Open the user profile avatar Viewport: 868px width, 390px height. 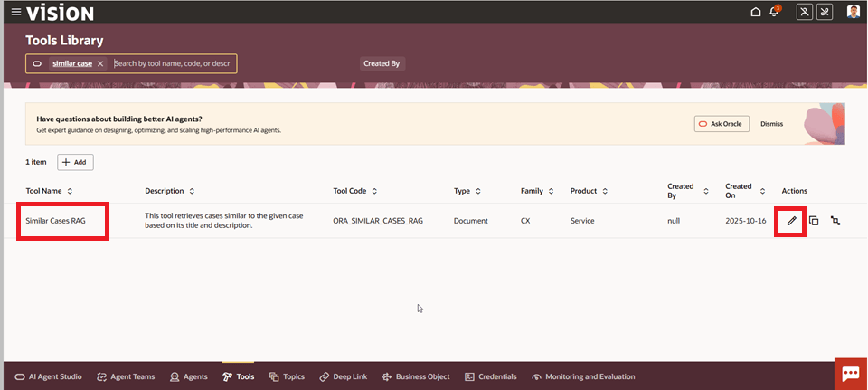(x=853, y=12)
